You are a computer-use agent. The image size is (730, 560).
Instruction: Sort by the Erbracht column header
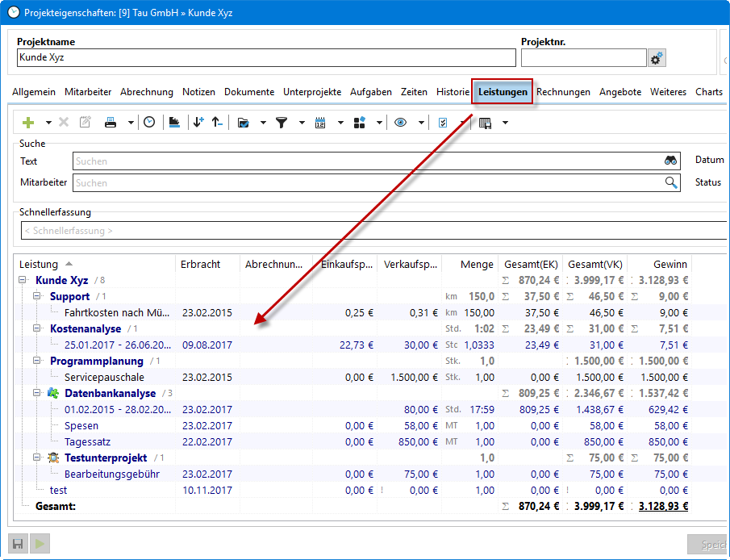tap(201, 264)
